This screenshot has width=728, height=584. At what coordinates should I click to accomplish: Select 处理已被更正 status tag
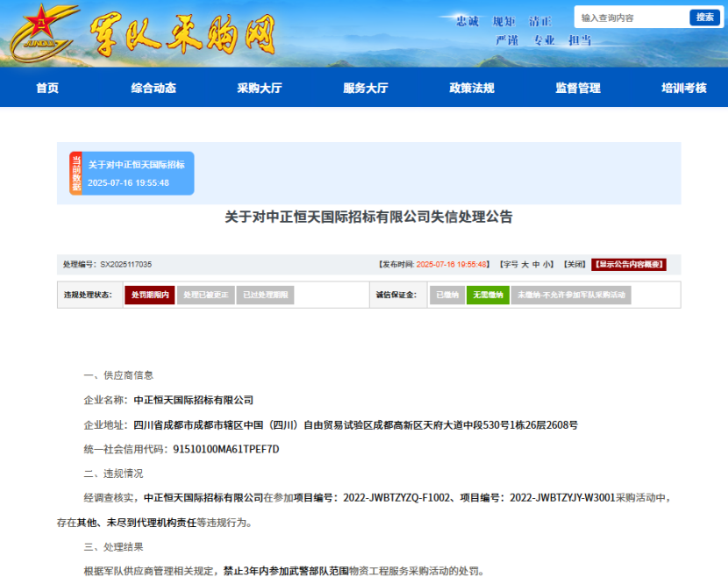pos(206,296)
